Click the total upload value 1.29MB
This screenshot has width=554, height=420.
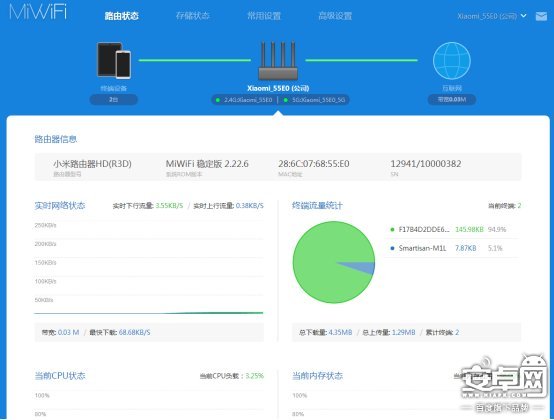click(403, 332)
